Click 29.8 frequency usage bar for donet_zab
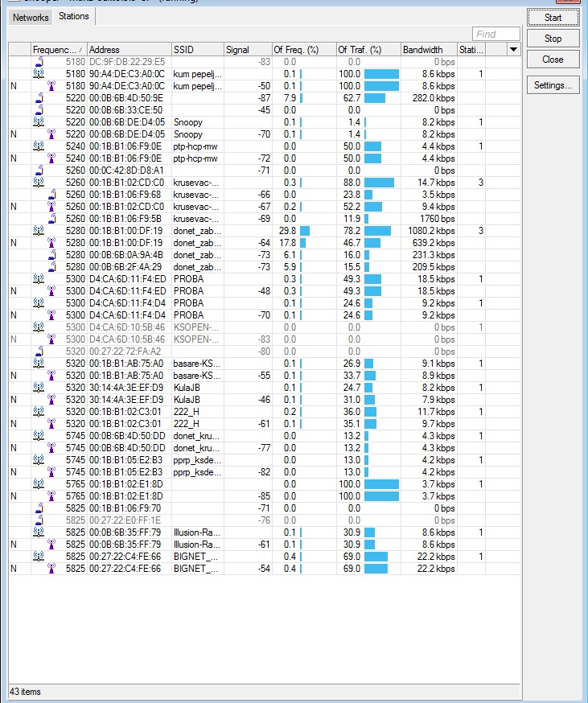The height and width of the screenshot is (703, 588). coord(305,231)
